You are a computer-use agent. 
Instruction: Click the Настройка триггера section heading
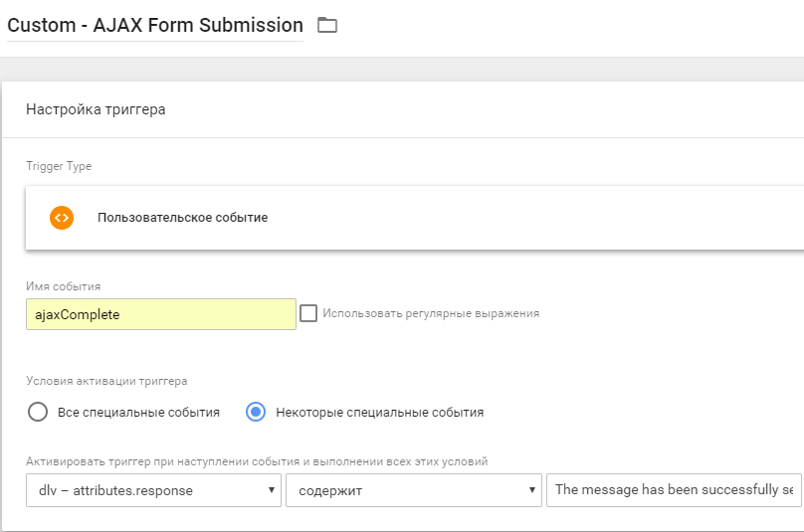tap(96, 109)
